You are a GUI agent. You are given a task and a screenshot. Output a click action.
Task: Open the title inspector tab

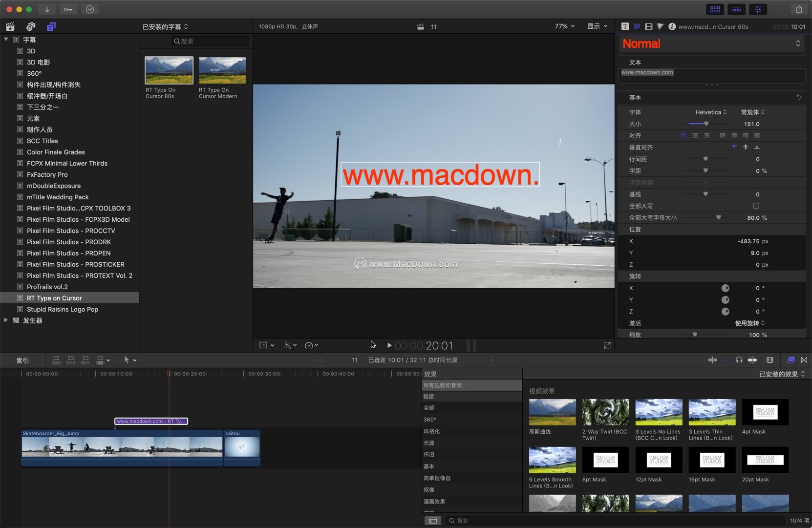(637, 26)
